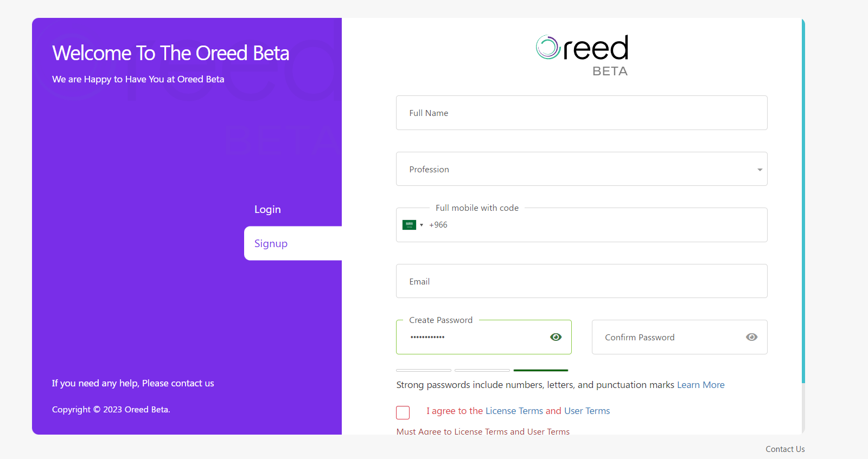Click the Saudi Arabia flag icon
Viewport: 868px width, 459px height.
pos(409,225)
